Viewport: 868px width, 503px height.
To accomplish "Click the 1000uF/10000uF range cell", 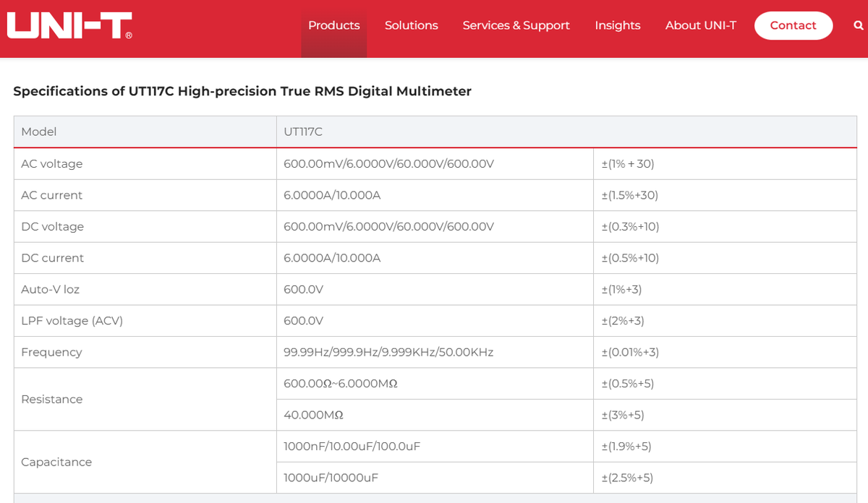I will point(435,478).
